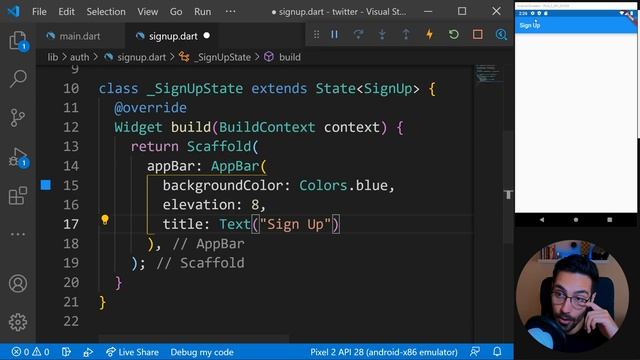Open the Selection menu
The height and width of the screenshot is (360, 640).
106,12
